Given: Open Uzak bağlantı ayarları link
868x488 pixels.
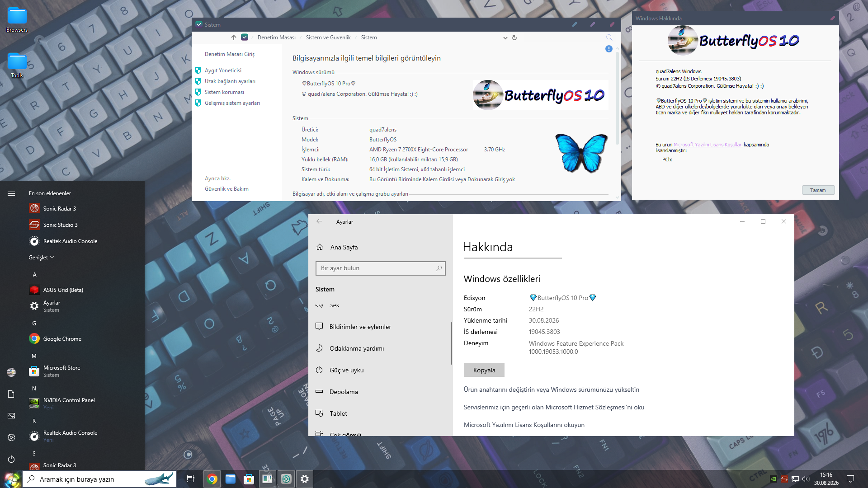Looking at the screenshot, I should pos(230,81).
